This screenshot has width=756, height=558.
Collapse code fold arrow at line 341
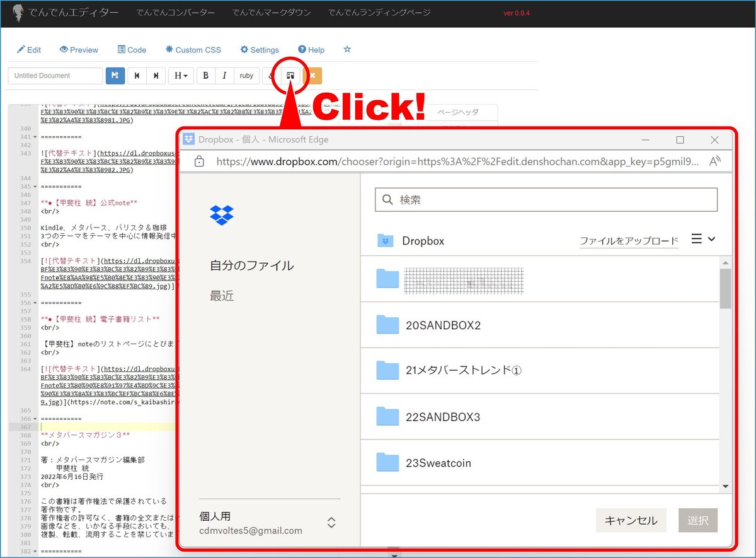[x=35, y=137]
